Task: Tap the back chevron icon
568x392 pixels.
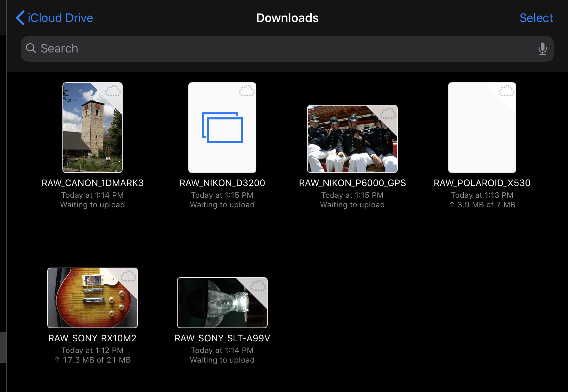Action: coord(20,18)
